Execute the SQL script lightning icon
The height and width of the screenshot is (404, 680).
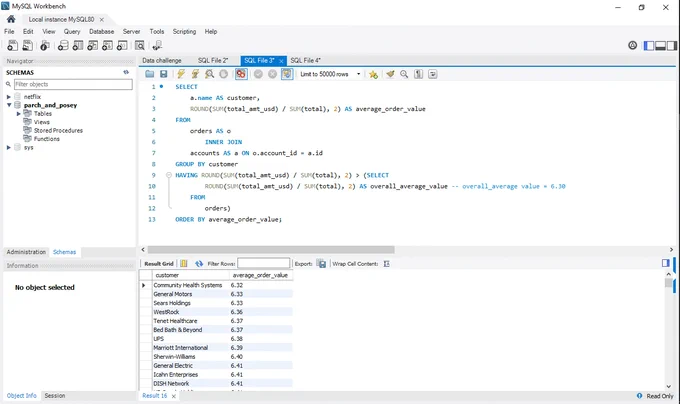(181, 74)
